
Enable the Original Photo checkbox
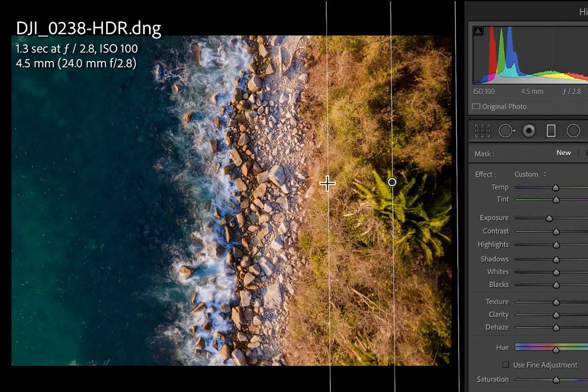[x=476, y=106]
